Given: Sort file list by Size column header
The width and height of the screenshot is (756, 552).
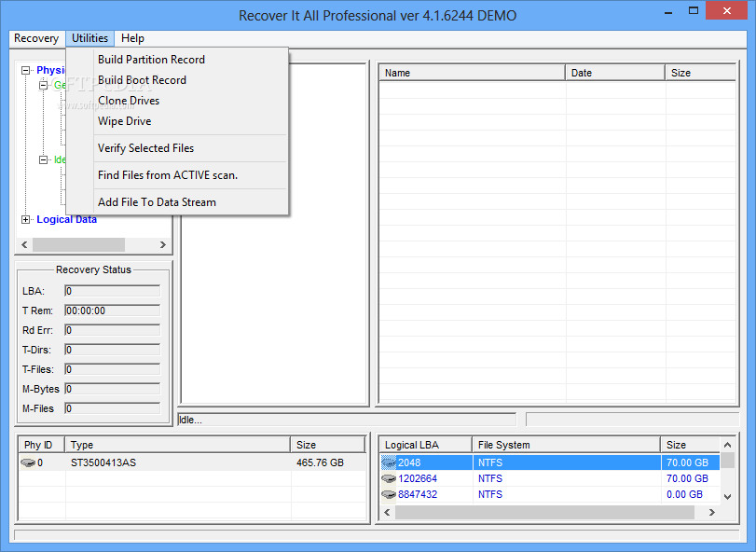Looking at the screenshot, I should (700, 73).
